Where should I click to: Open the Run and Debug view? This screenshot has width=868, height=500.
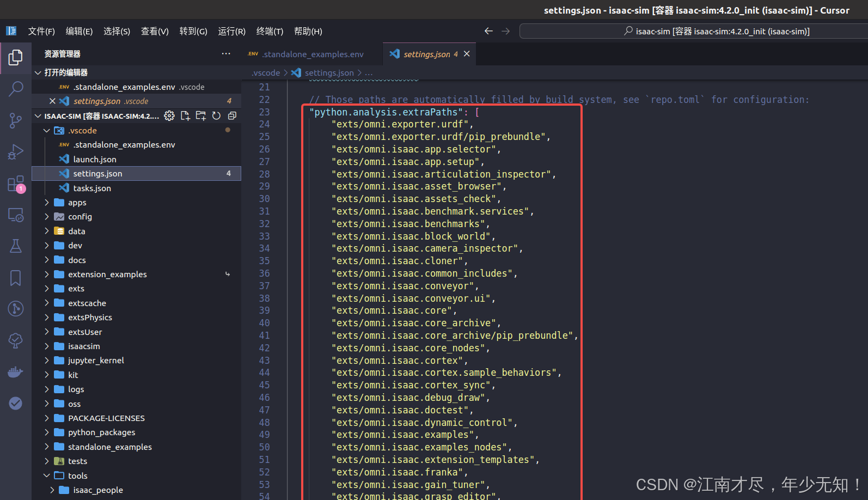[x=15, y=152]
